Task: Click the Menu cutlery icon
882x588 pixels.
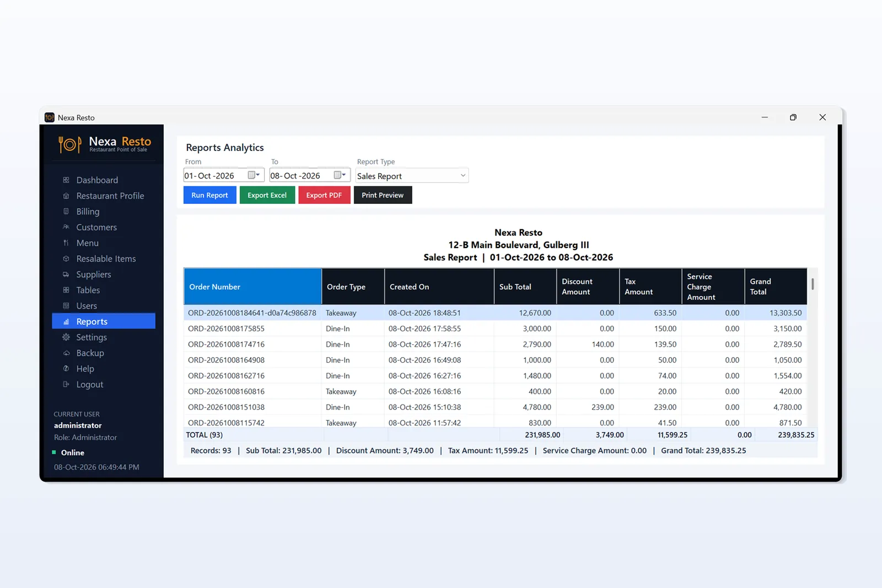Action: pos(66,243)
